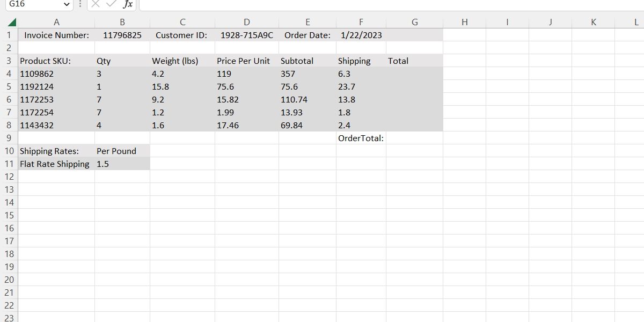This screenshot has height=322, width=644.
Task: Click the Insert Function fx icon
Action: [x=128, y=4]
